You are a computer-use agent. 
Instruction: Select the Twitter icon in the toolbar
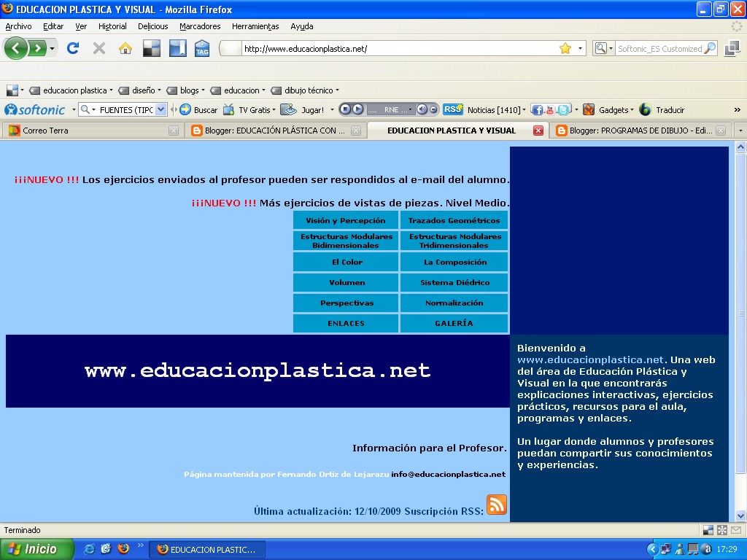[562, 109]
